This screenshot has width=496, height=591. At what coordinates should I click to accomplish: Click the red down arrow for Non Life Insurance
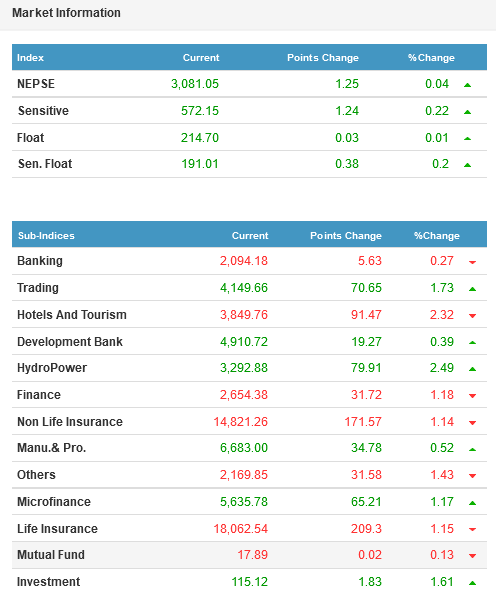coord(472,423)
